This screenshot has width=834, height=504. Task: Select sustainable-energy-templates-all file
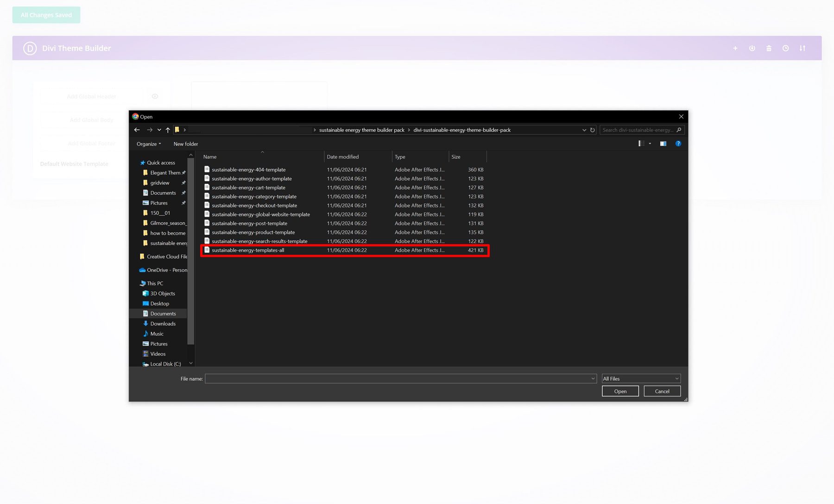pos(248,250)
